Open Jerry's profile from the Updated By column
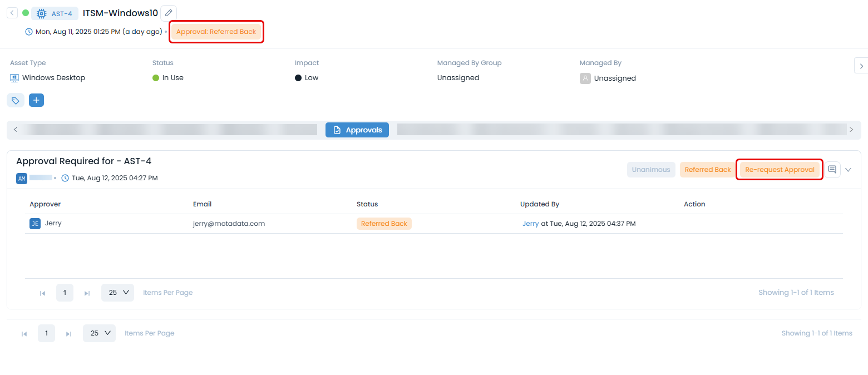 [530, 223]
